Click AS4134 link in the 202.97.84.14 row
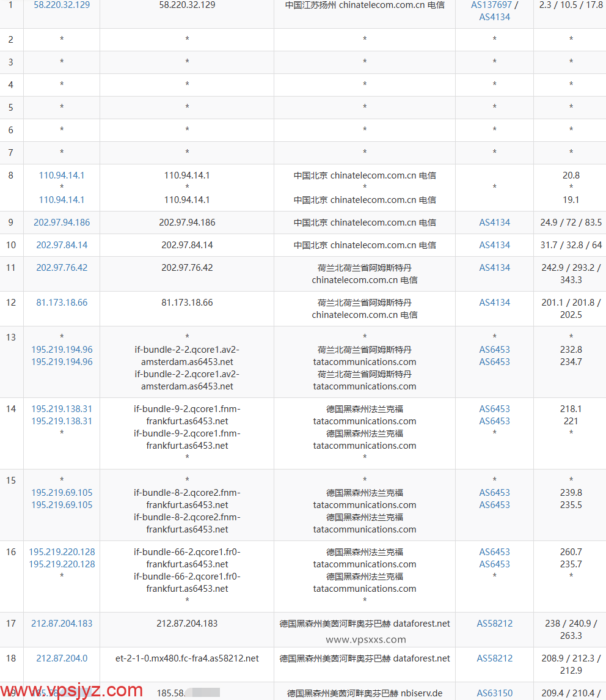 [494, 245]
